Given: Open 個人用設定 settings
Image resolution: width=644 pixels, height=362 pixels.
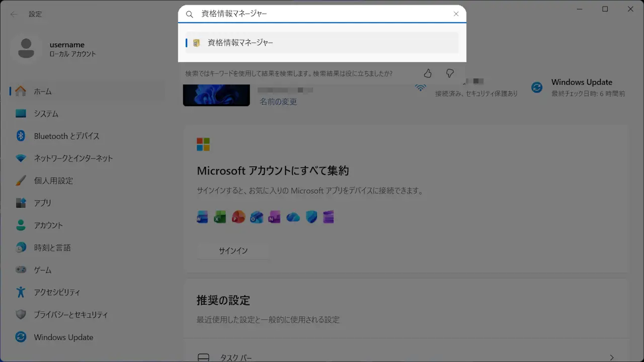Looking at the screenshot, I should point(53,180).
